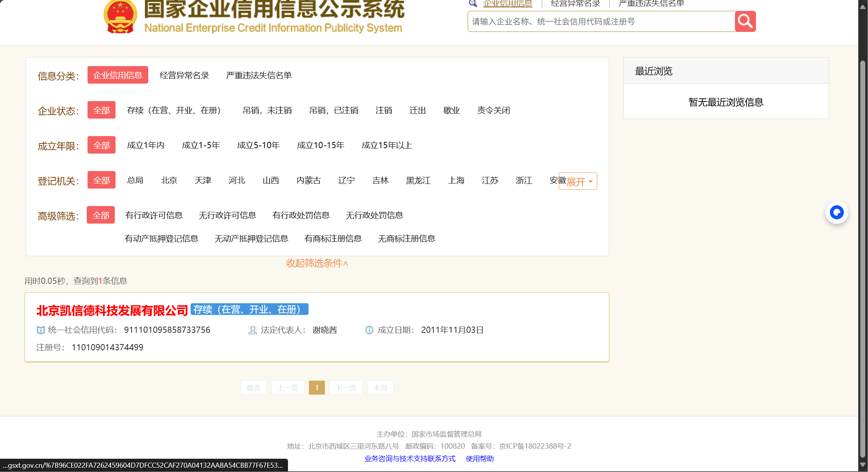Filter by 迁出 enterprise status

point(417,110)
